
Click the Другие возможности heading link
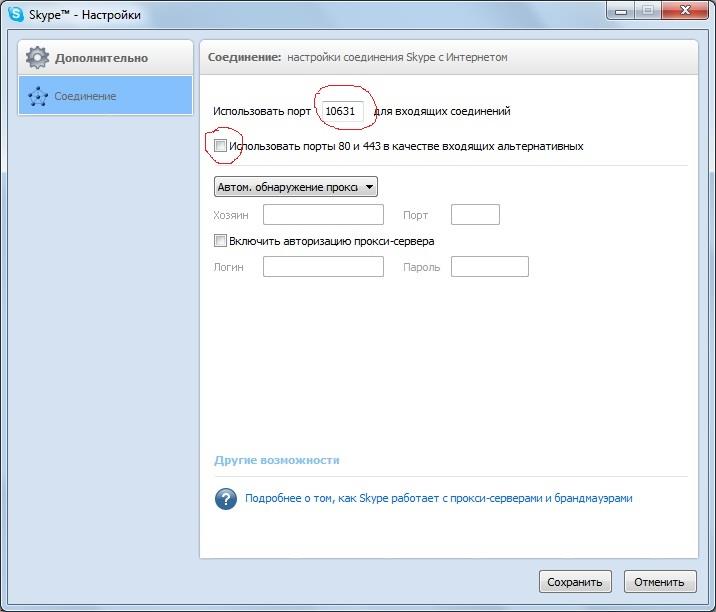coord(277,460)
